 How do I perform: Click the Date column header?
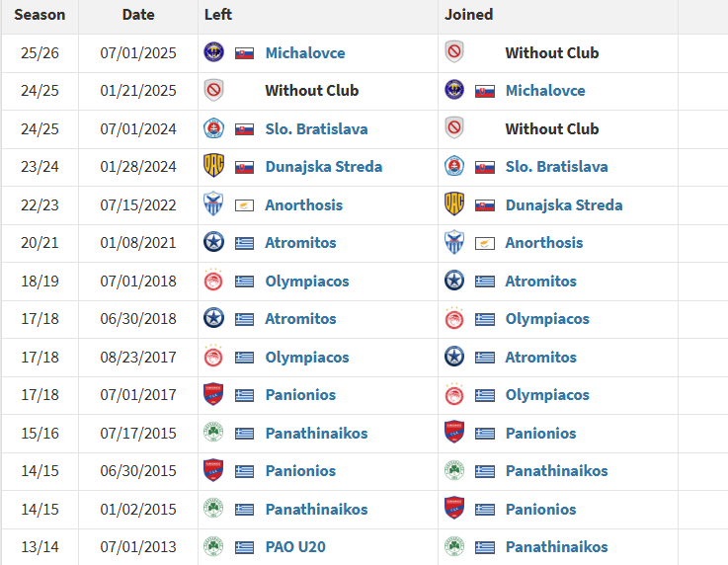(138, 15)
